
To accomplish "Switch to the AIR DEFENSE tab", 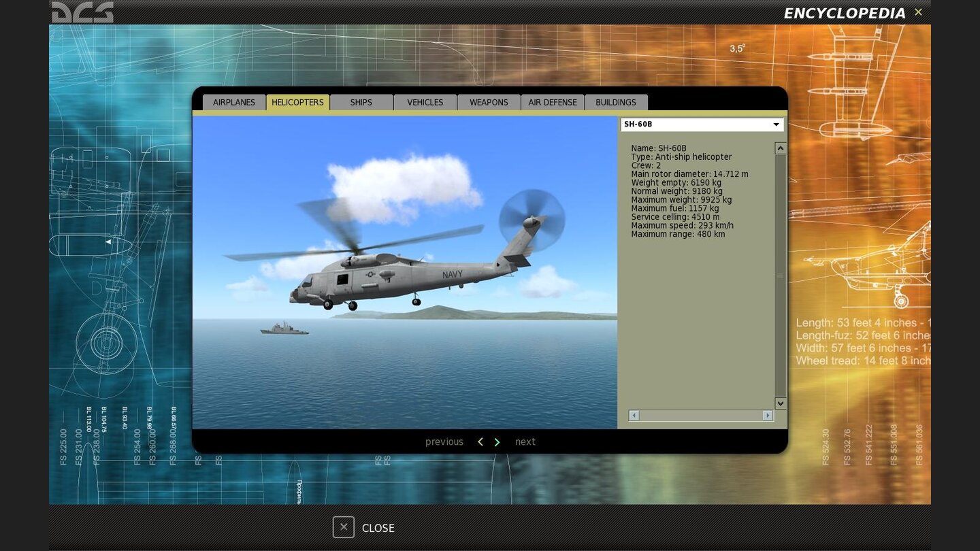I will coord(553,102).
